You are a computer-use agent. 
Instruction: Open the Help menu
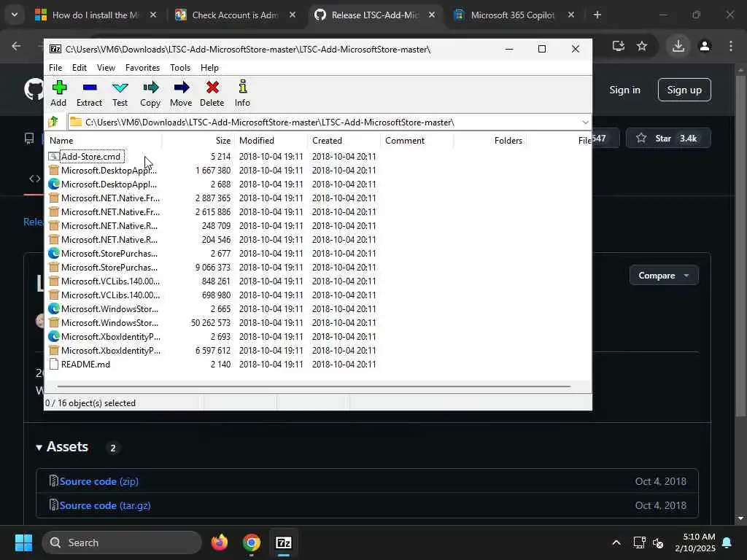coord(209,68)
